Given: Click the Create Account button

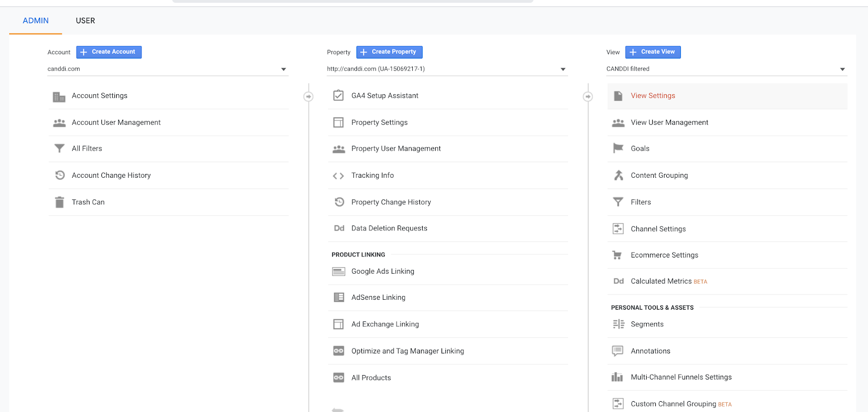Looking at the screenshot, I should coord(109,52).
